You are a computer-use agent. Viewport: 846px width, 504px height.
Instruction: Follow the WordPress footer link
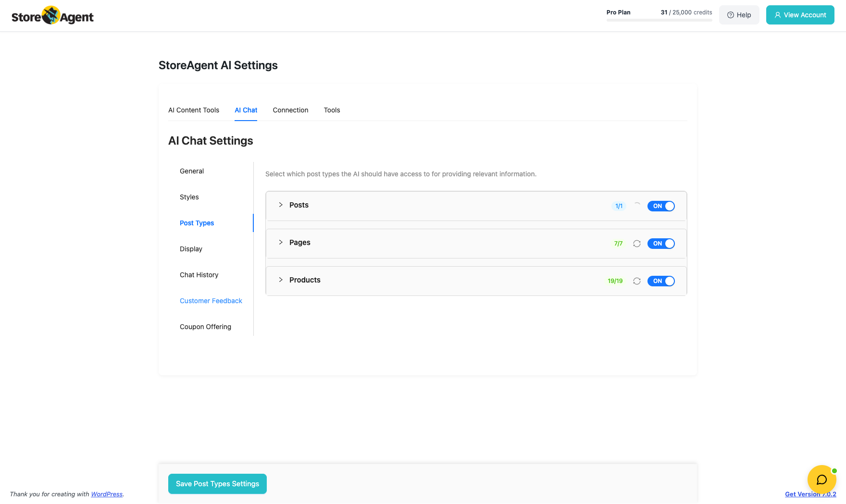tap(107, 494)
